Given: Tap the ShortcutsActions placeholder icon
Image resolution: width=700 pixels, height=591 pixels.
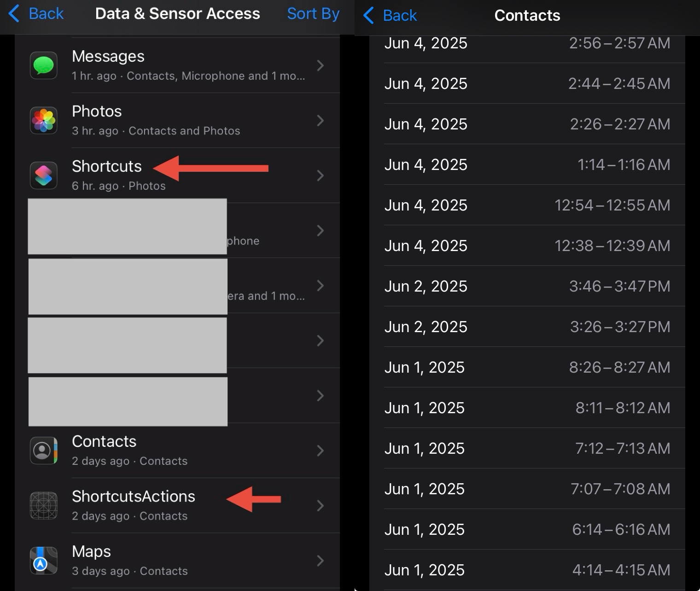Looking at the screenshot, I should [44, 505].
